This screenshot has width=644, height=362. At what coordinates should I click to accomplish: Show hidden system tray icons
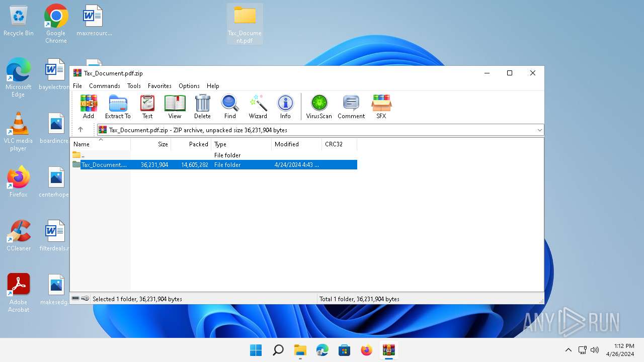pos(569,350)
